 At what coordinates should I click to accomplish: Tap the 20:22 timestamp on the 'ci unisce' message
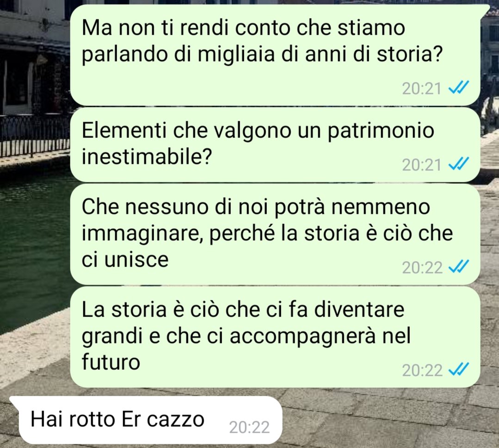[422, 268]
